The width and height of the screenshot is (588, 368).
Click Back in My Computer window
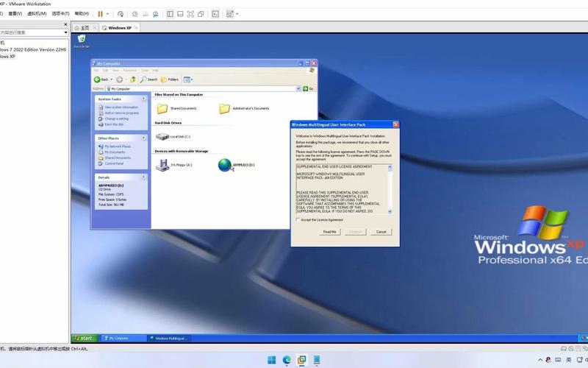coord(101,79)
